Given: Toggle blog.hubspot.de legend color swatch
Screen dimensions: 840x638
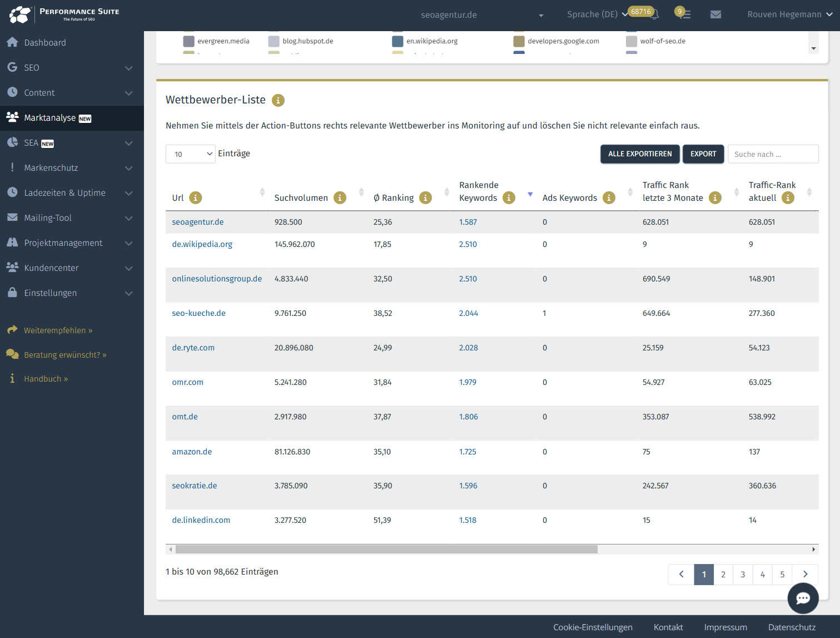Looking at the screenshot, I should point(274,41).
